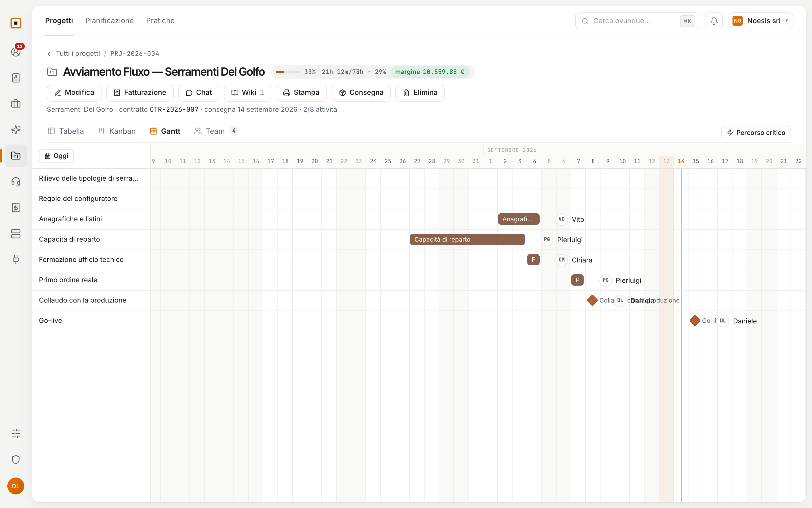Switch to the Pratiche tab

160,21
